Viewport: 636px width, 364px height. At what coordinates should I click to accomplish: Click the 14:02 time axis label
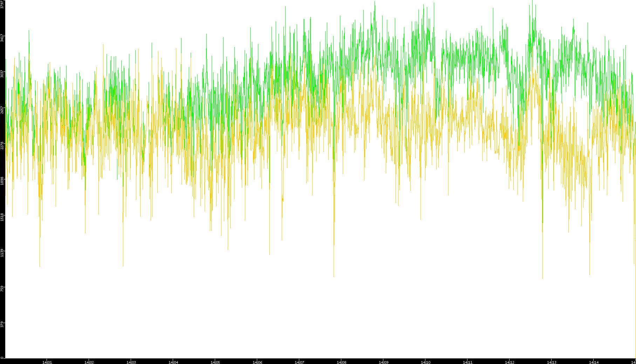pyautogui.click(x=89, y=362)
